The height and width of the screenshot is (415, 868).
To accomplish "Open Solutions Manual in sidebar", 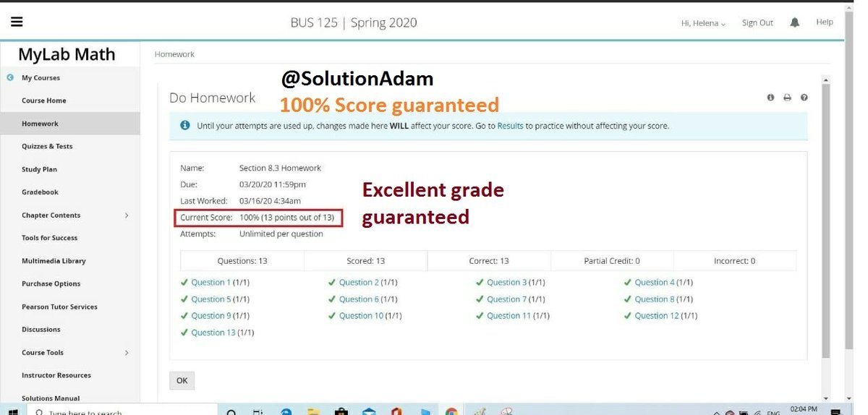I will [x=51, y=398].
